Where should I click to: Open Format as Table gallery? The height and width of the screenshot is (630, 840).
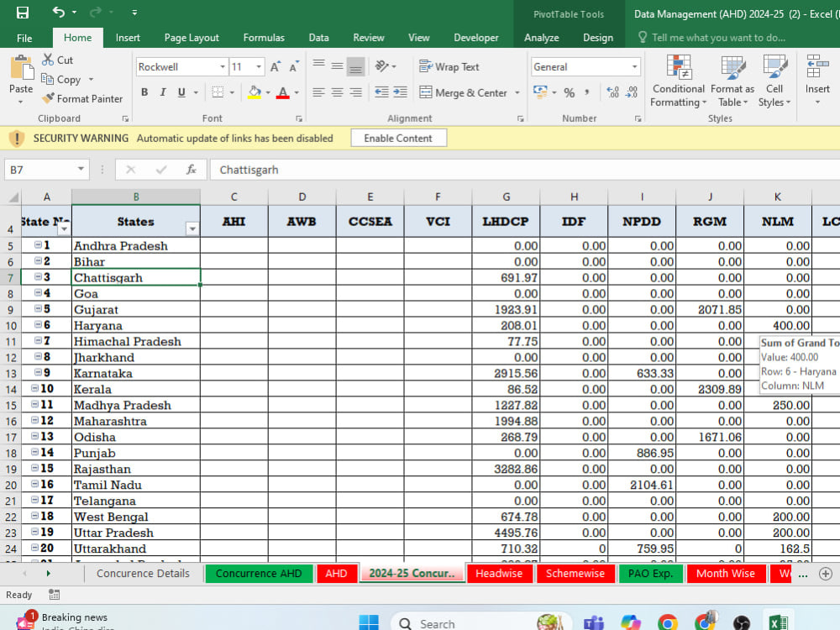point(732,81)
